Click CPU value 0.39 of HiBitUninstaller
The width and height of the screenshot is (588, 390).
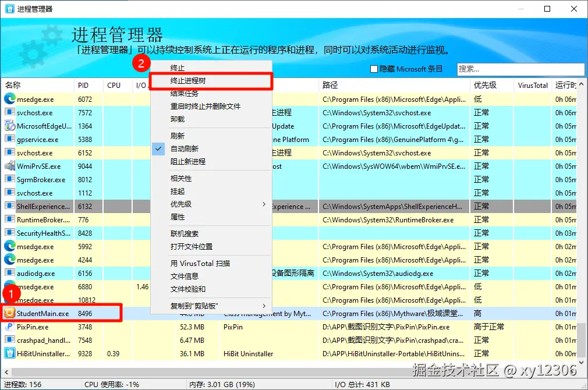[x=114, y=354]
